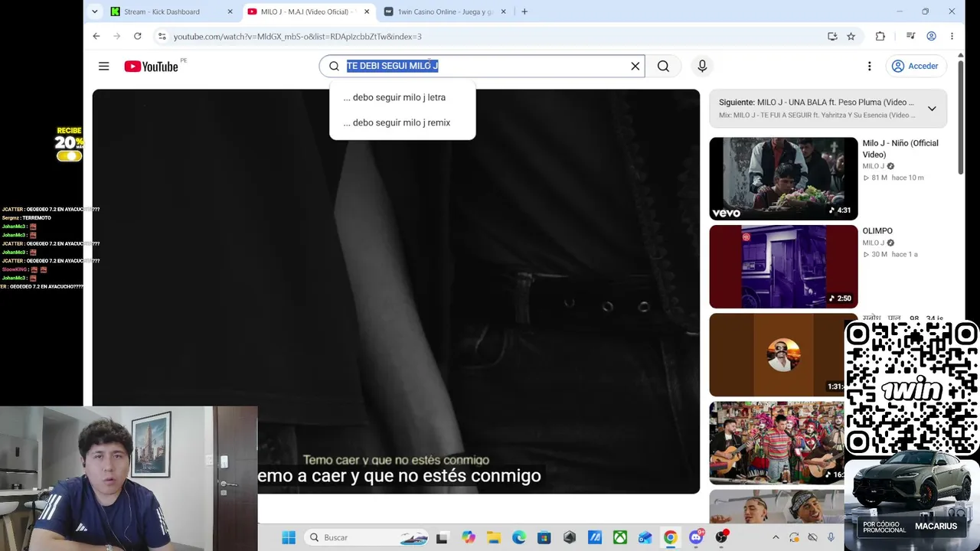Choose suggestion 'debo seguir milo j remix'
The width and height of the screenshot is (980, 551).
coord(402,122)
